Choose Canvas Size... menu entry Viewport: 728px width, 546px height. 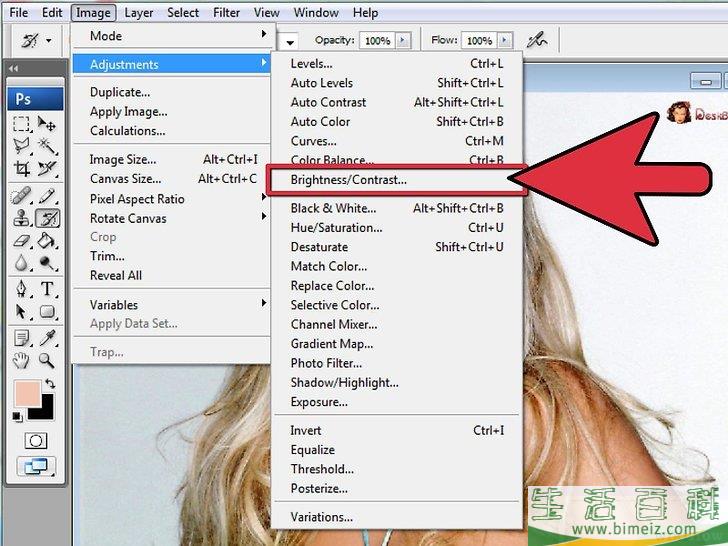coord(172,179)
